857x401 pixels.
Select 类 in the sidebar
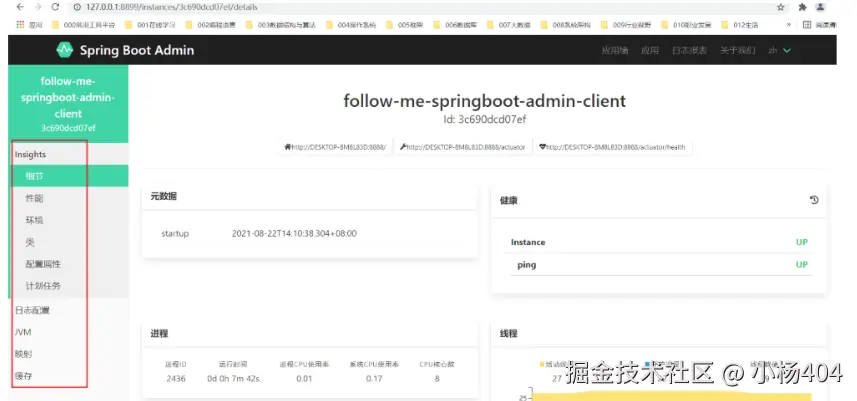(68, 241)
